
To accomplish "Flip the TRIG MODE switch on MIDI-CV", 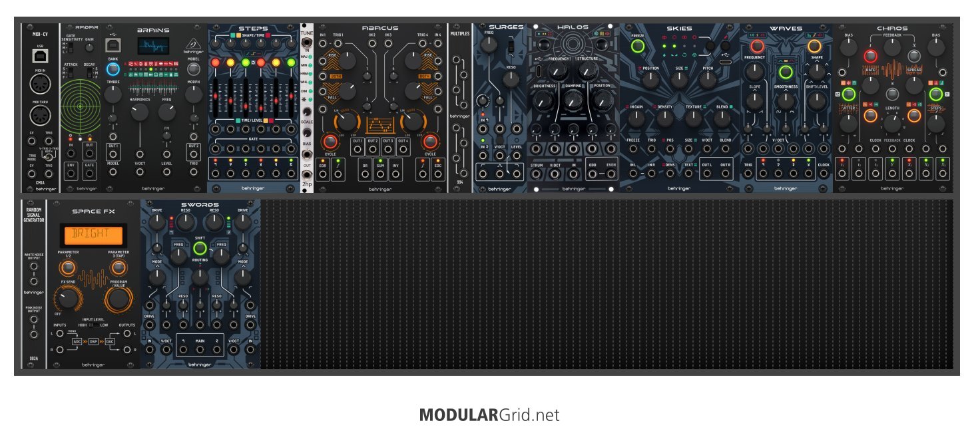I will tap(49, 157).
